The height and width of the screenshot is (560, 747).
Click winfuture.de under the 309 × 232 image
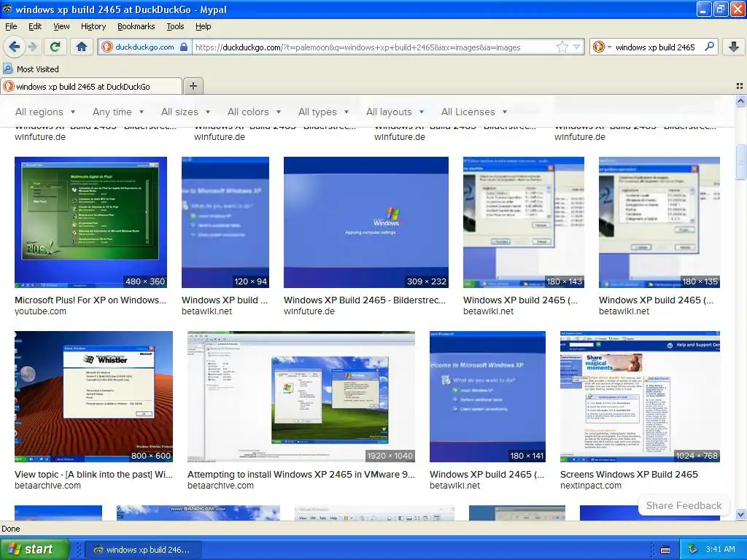click(x=309, y=311)
